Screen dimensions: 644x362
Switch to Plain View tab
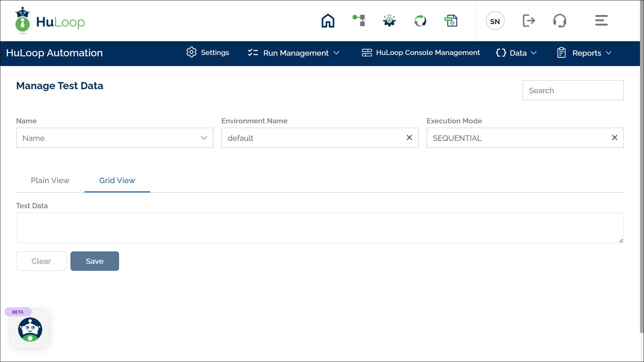(50, 180)
